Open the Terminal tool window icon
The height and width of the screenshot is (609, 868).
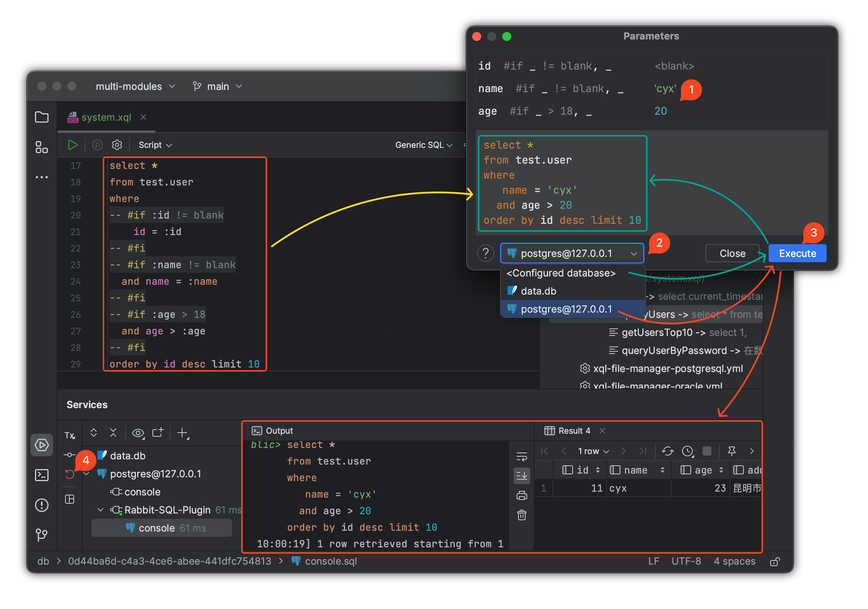click(x=42, y=475)
